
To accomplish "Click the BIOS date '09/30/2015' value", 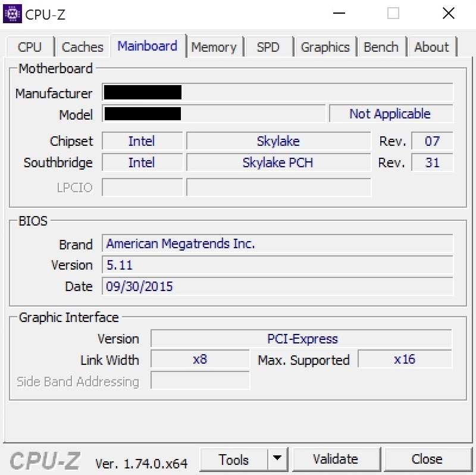I will click(x=277, y=286).
